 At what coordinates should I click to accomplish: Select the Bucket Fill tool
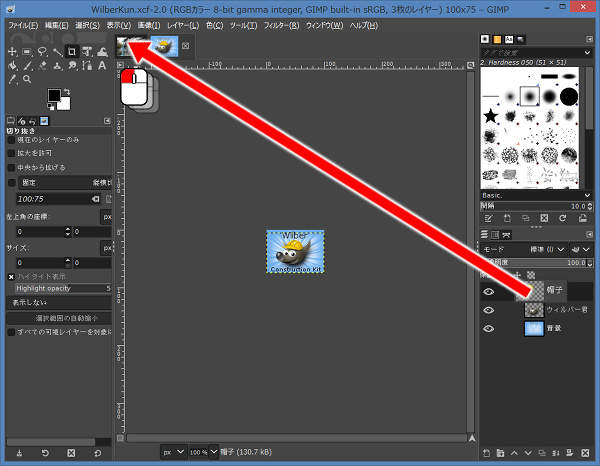(11, 68)
